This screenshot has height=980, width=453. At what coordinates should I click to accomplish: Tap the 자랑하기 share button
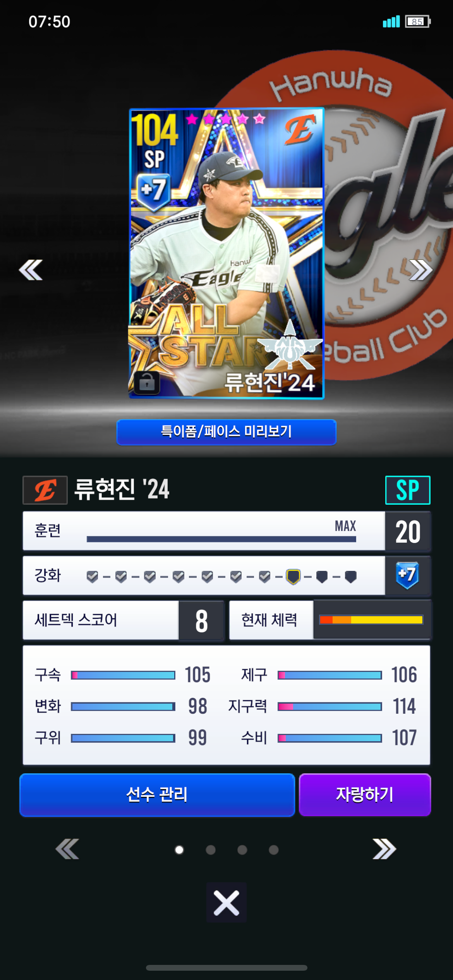(x=365, y=795)
